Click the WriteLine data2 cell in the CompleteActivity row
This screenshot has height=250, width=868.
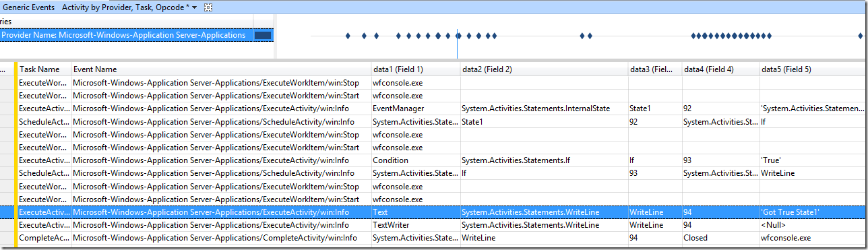(x=543, y=238)
